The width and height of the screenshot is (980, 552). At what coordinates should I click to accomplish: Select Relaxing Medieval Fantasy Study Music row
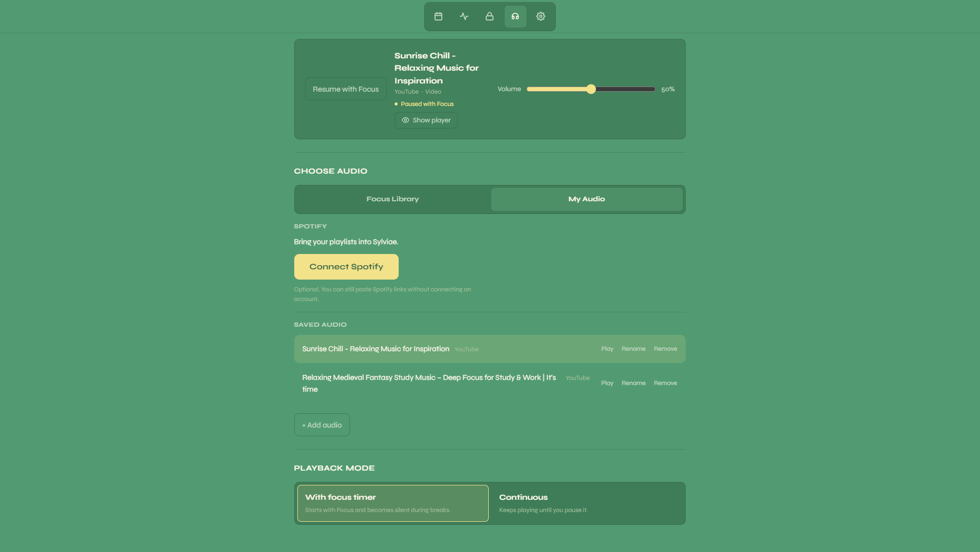coord(490,384)
